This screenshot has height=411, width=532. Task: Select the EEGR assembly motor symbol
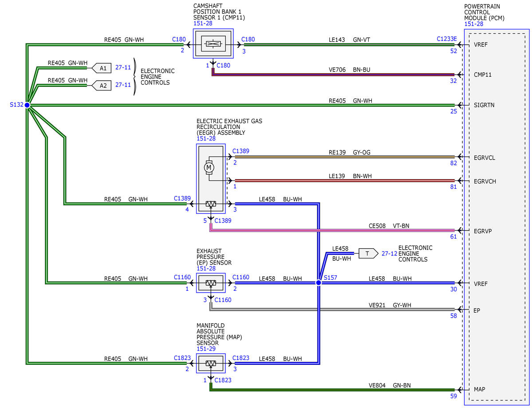[209, 167]
